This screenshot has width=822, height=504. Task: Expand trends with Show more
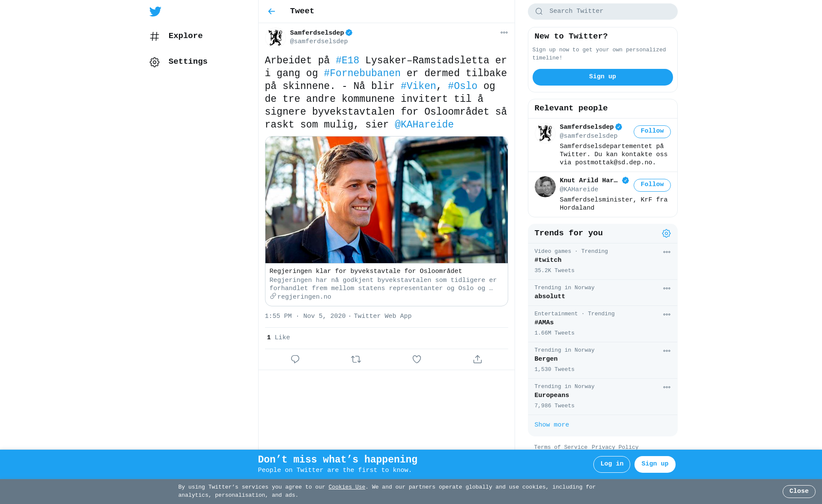click(551, 425)
